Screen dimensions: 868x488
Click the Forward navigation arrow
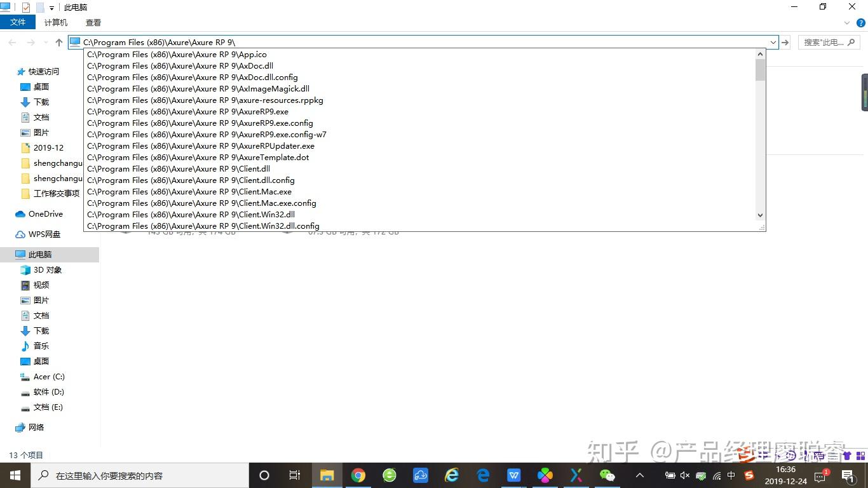[31, 43]
